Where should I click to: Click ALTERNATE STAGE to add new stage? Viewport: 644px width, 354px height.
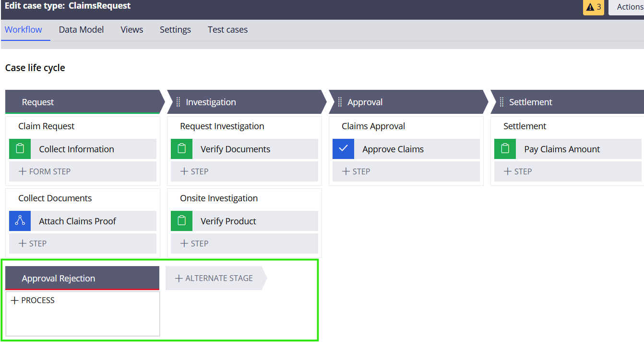click(x=213, y=278)
